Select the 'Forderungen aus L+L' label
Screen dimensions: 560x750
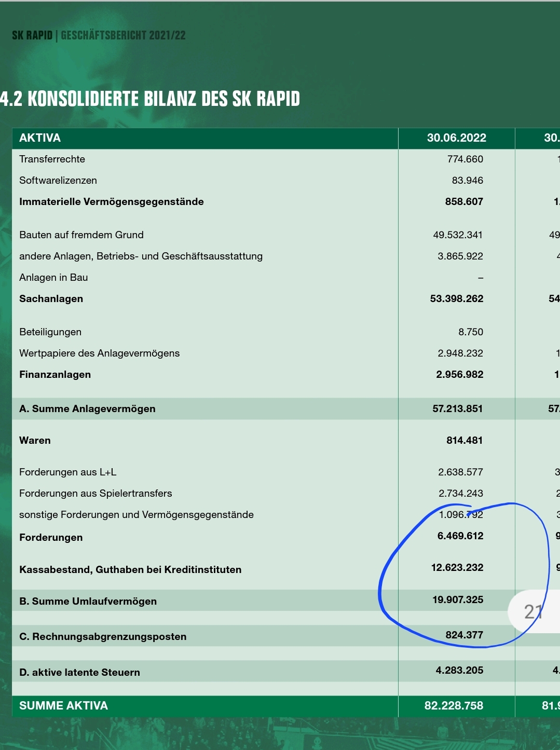click(67, 472)
